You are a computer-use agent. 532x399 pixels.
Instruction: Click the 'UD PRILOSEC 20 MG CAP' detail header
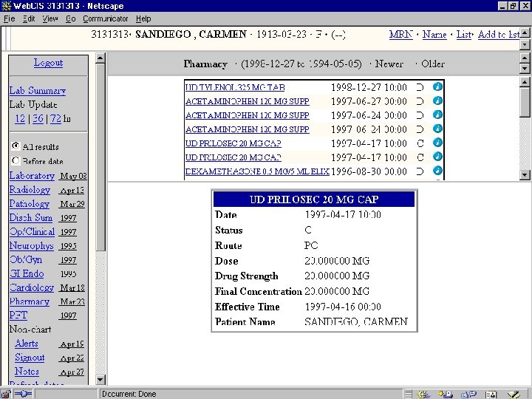coord(314,199)
